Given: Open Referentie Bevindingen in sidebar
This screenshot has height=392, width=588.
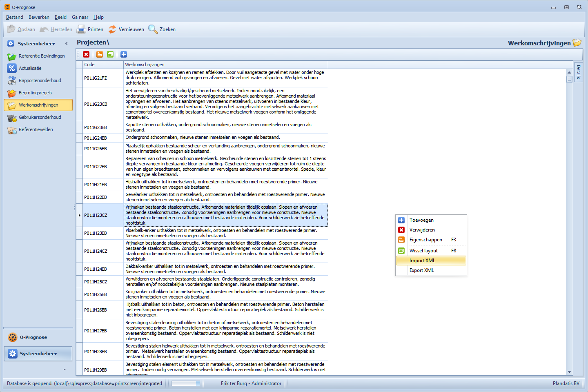Looking at the screenshot, I should click(x=38, y=56).
